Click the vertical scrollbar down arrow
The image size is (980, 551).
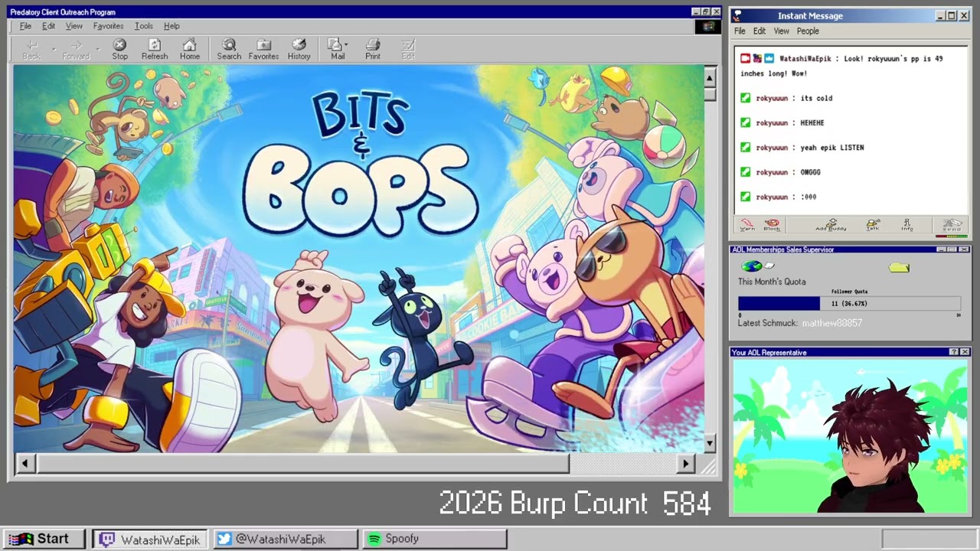(710, 443)
